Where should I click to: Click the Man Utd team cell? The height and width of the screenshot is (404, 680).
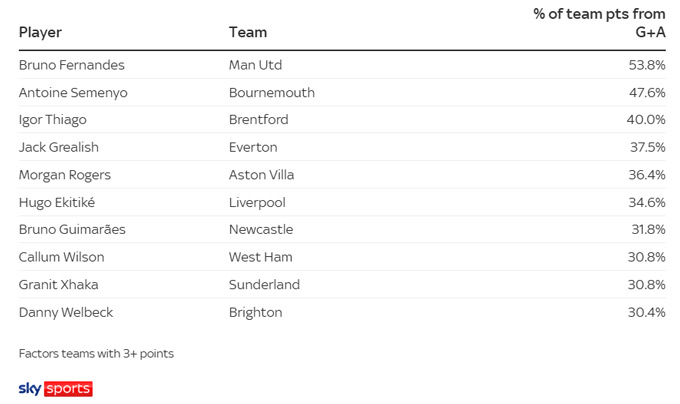256,65
